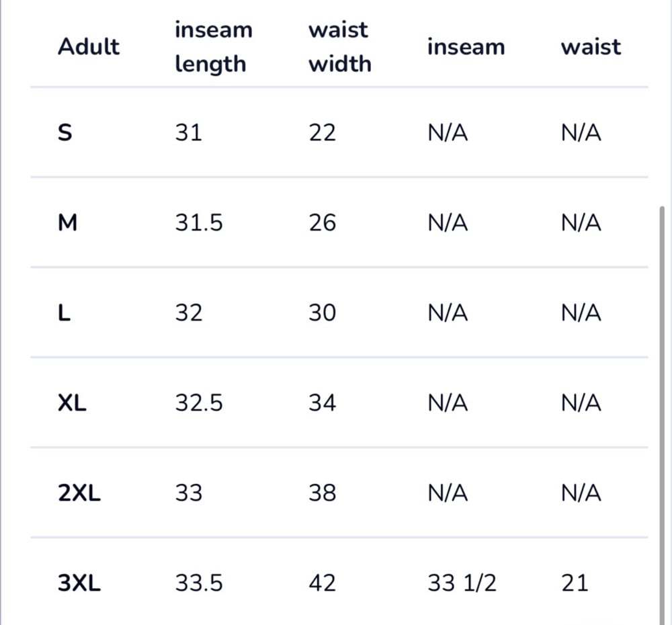Select the waist value 21
This screenshot has height=625, width=672.
tap(575, 583)
